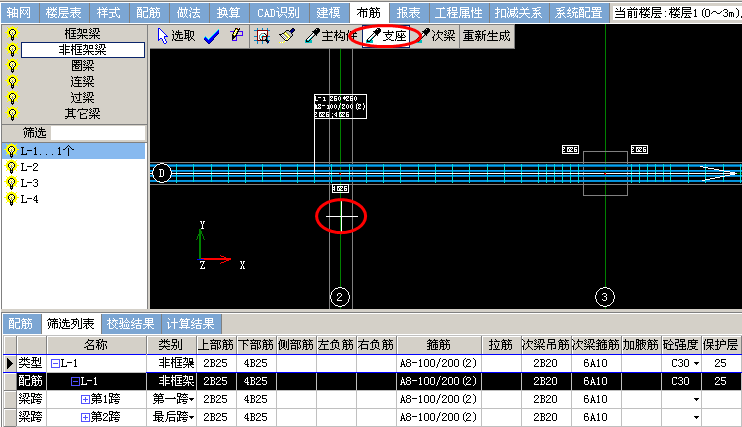Expand 第1跨 span row
Screen dimensions: 742x427
(x=85, y=400)
